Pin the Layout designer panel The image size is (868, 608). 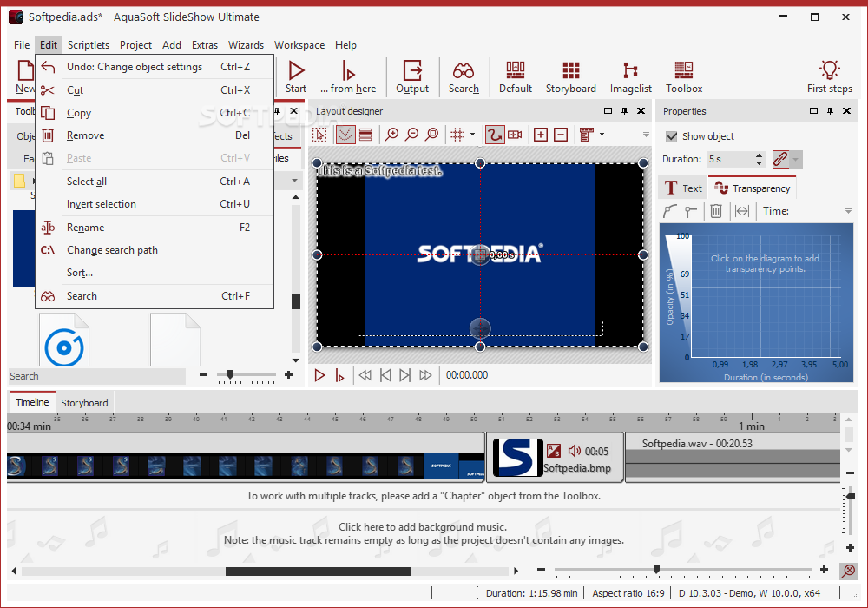coord(624,111)
